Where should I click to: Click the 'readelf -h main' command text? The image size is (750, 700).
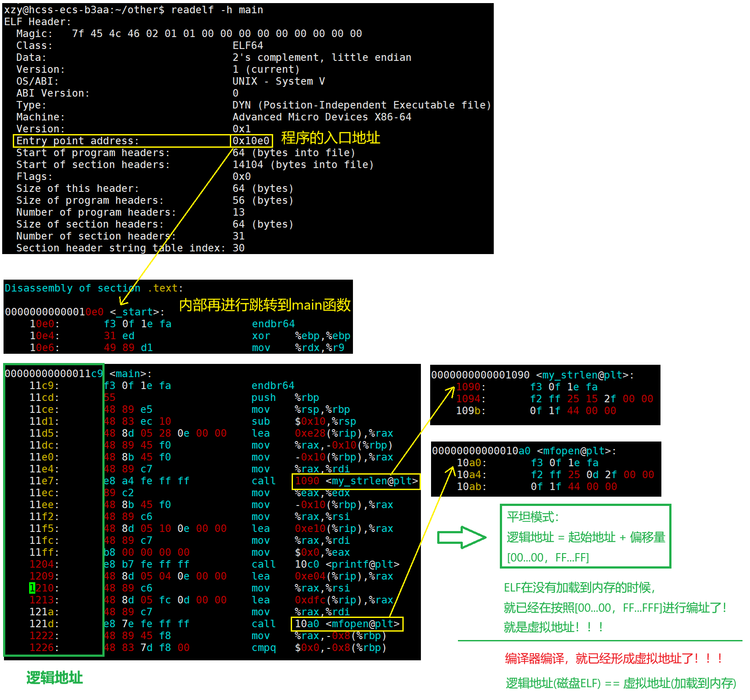click(217, 10)
